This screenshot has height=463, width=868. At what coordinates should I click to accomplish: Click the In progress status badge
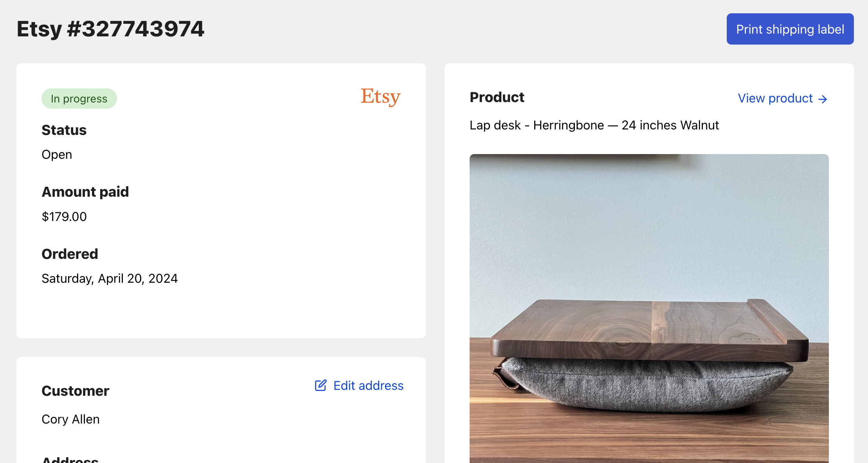(79, 99)
